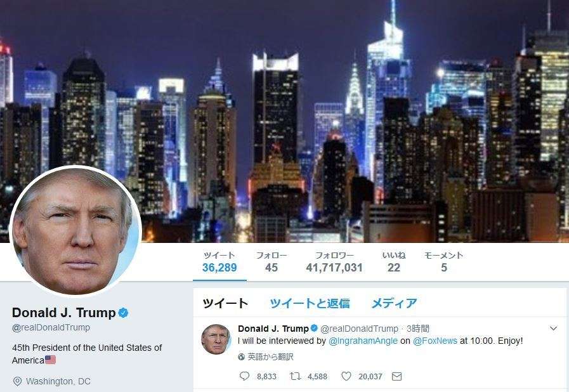
Task: Open the フォロワー tab with 41,717,031
Action: pyautogui.click(x=334, y=262)
